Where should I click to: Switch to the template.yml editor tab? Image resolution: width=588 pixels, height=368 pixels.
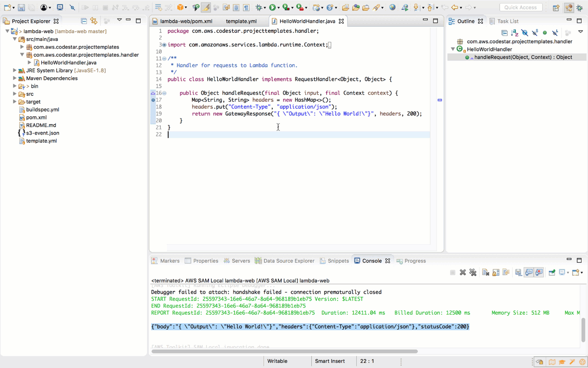pyautogui.click(x=241, y=21)
